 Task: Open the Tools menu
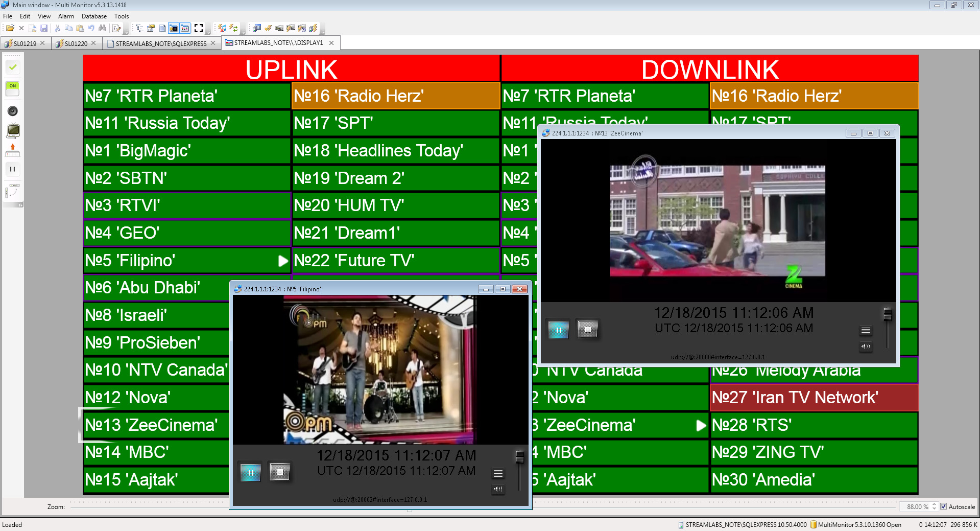pos(122,16)
